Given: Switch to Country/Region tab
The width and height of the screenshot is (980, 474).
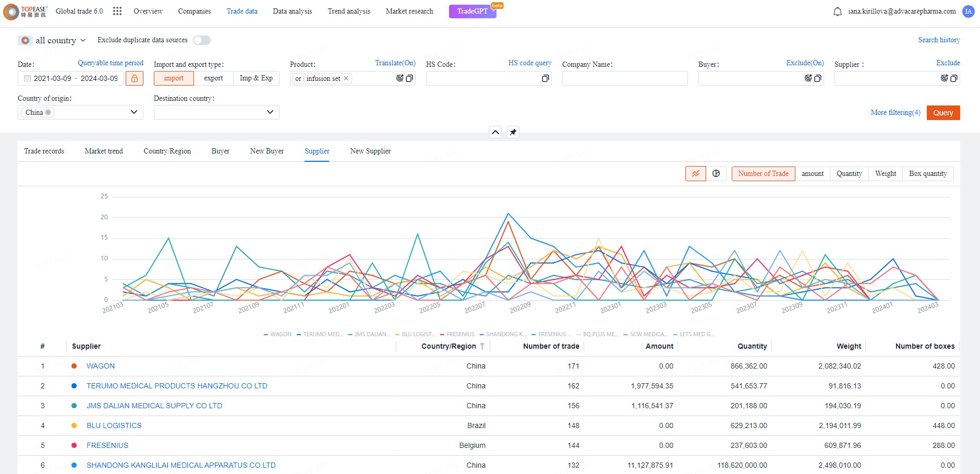Looking at the screenshot, I should pyautogui.click(x=167, y=151).
